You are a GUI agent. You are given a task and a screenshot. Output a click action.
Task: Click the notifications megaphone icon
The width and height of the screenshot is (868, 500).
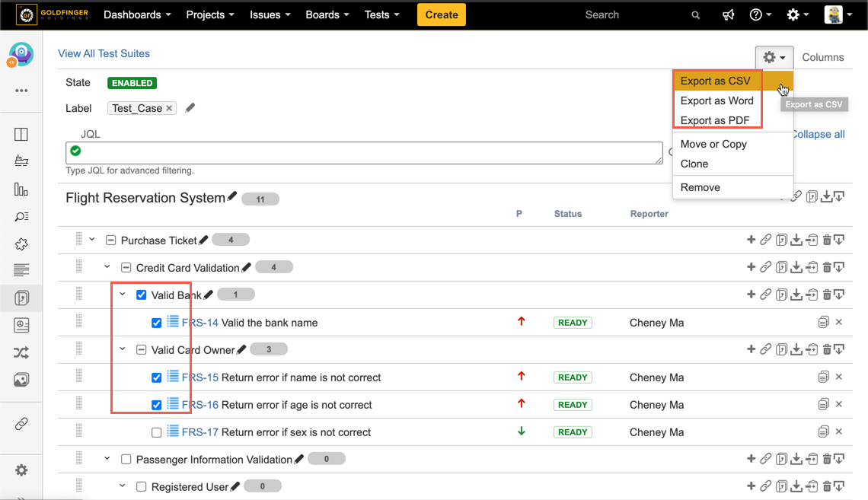click(x=728, y=15)
